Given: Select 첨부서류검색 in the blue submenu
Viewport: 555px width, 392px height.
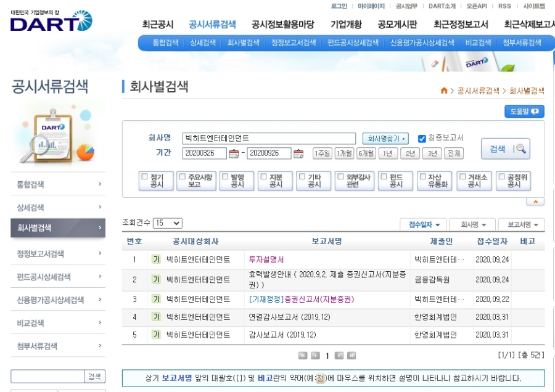Looking at the screenshot, I should 522,43.
